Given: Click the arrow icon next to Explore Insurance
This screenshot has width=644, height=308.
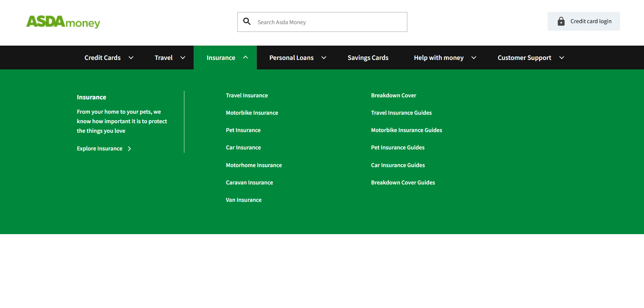Looking at the screenshot, I should coord(129,149).
